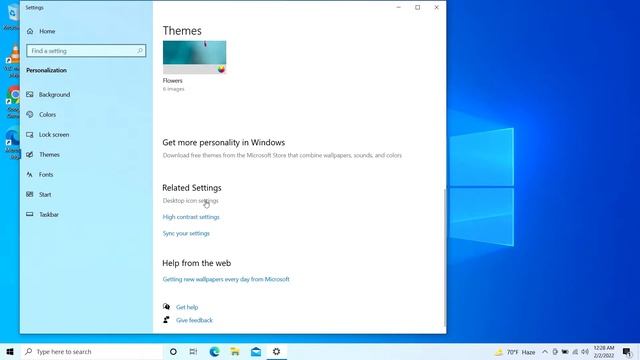
Task: Click Get help link
Action: [x=187, y=307]
